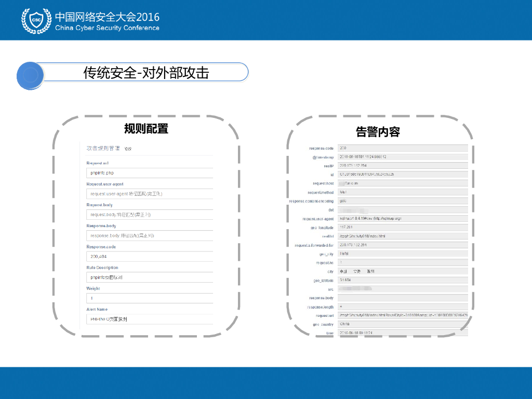Click the 传统安全-对外部攻击 title banner
The height and width of the screenshot is (399, 532).
pyautogui.click(x=146, y=73)
